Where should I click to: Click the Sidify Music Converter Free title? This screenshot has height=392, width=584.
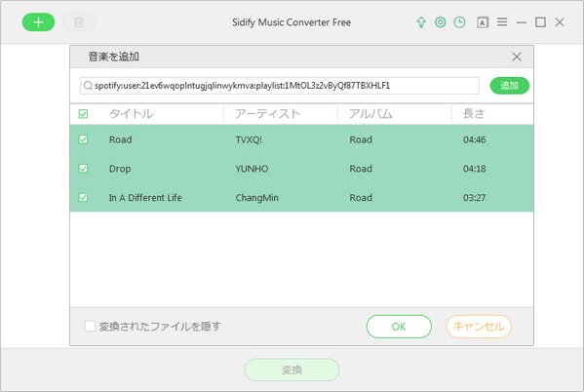coord(292,22)
